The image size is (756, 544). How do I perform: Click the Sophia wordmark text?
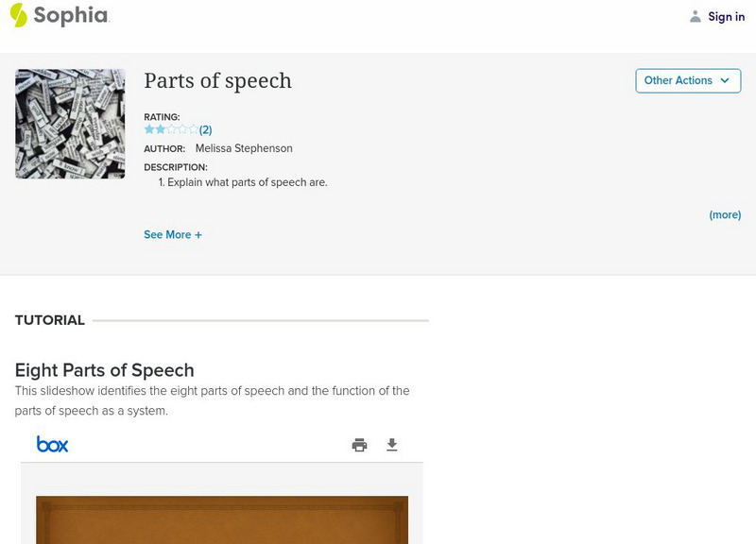71,16
